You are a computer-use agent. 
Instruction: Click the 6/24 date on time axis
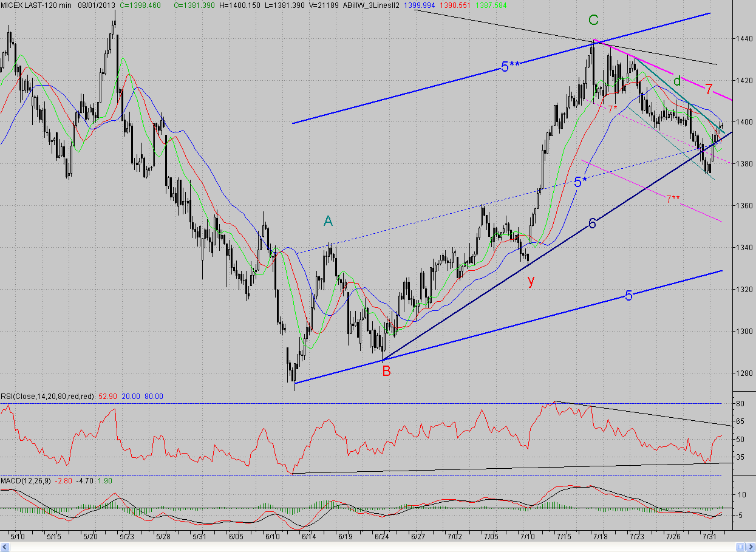coord(382,537)
